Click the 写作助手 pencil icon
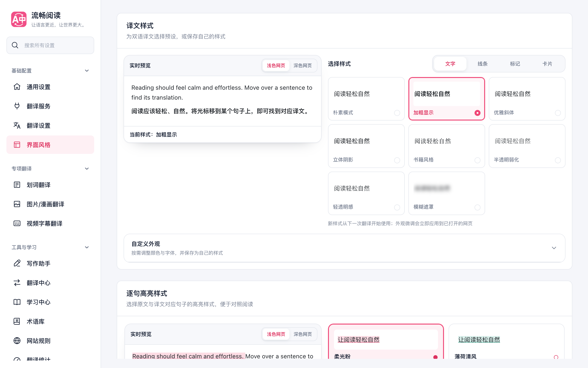 click(x=17, y=263)
